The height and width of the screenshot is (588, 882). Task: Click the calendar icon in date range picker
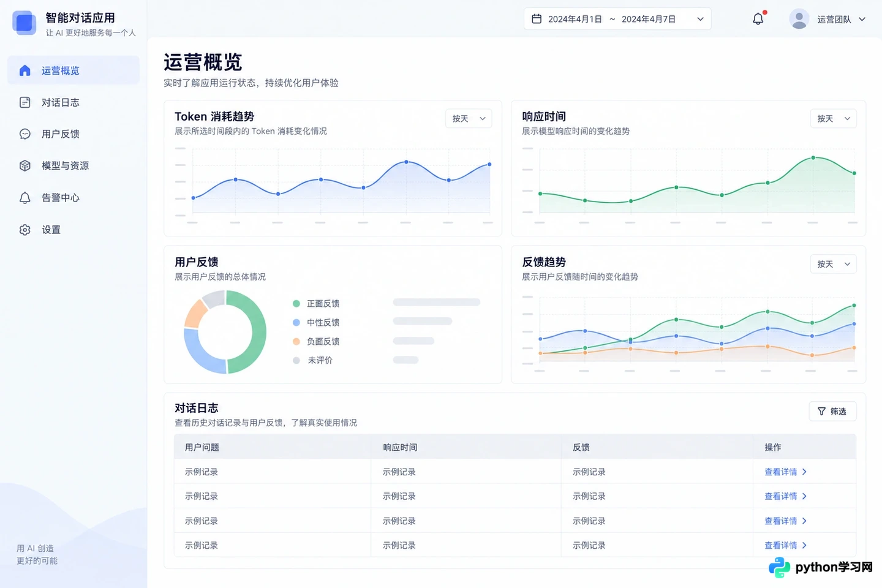537,19
